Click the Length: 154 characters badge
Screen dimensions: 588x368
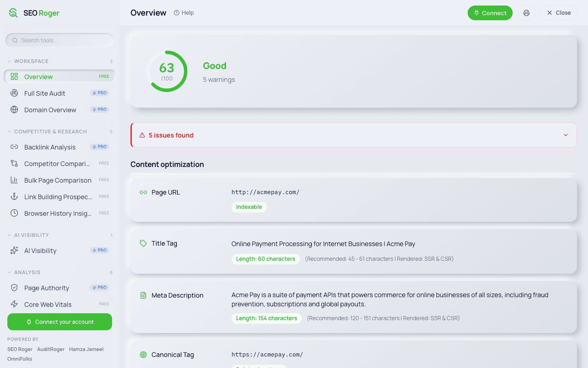coord(266,318)
